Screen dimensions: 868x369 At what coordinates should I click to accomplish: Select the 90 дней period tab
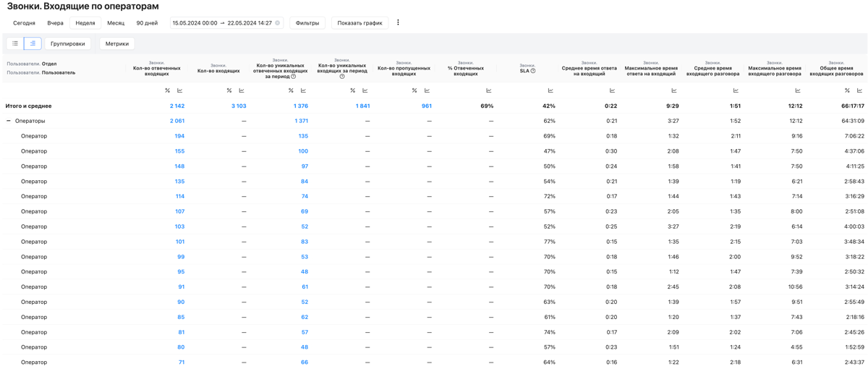(x=147, y=23)
